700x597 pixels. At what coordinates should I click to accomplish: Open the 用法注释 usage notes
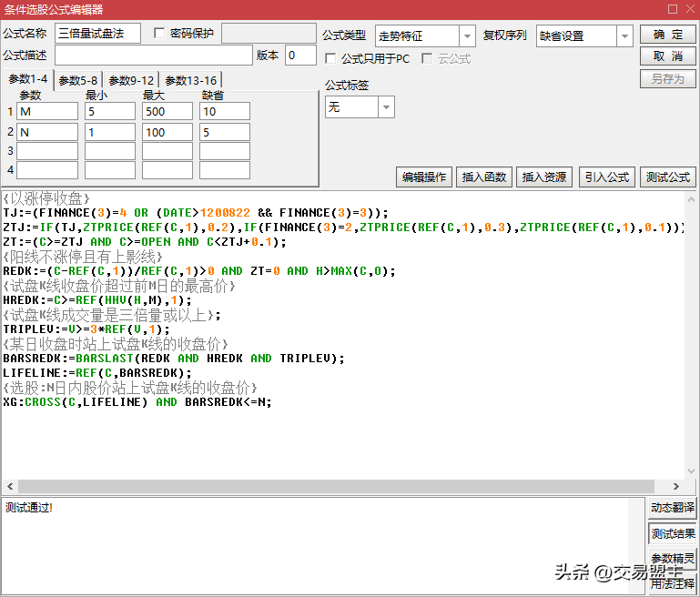click(673, 583)
